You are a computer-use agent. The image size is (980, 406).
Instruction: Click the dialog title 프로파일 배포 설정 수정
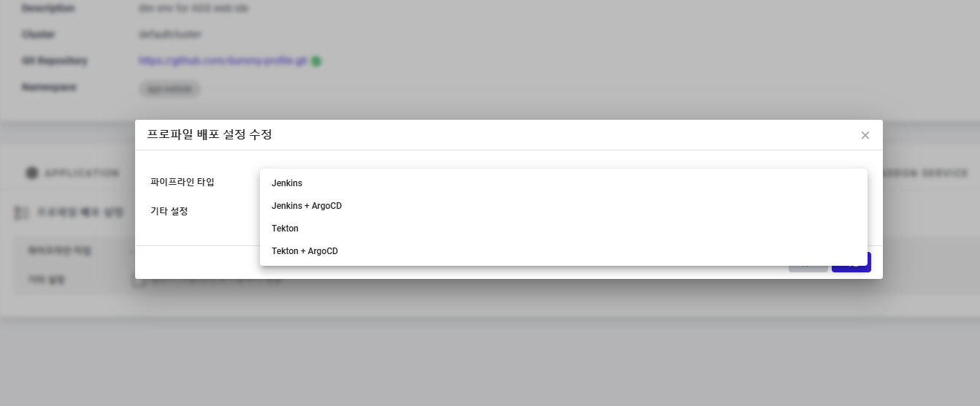click(210, 134)
